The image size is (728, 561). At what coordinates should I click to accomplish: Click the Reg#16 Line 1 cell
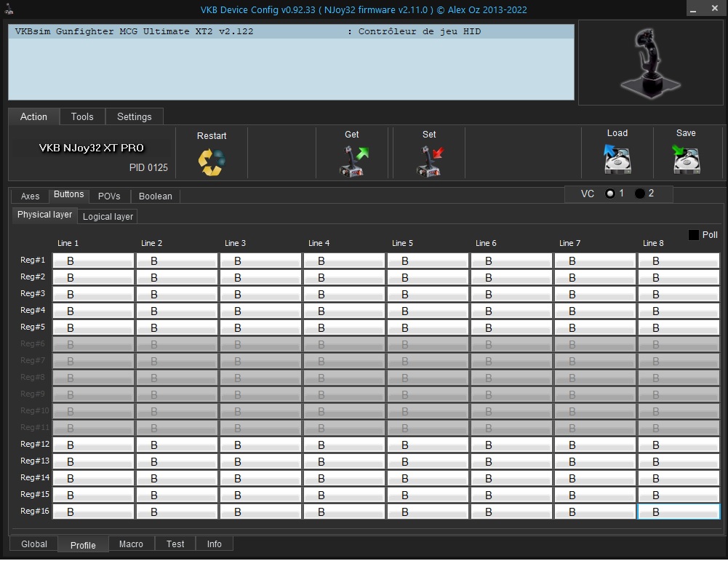(93, 512)
